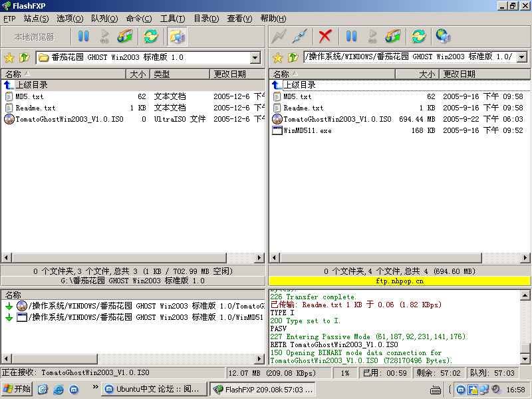Viewport: 532px width, 399px height.
Task: Switch to Ubuntu中文 论坛 taskbar window
Action: tap(154, 389)
